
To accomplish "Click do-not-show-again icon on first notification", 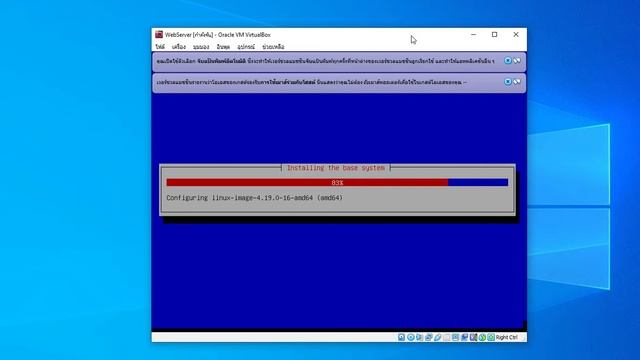I will click(x=517, y=60).
